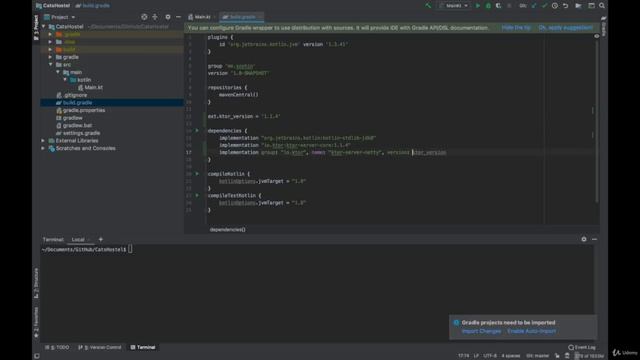Click Import Changes link in notification

click(x=481, y=331)
